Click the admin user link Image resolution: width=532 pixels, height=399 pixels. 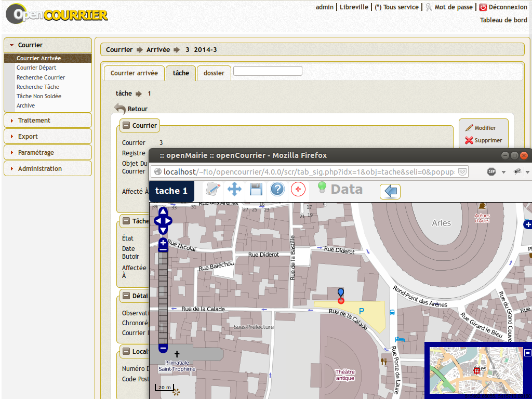[x=324, y=7]
